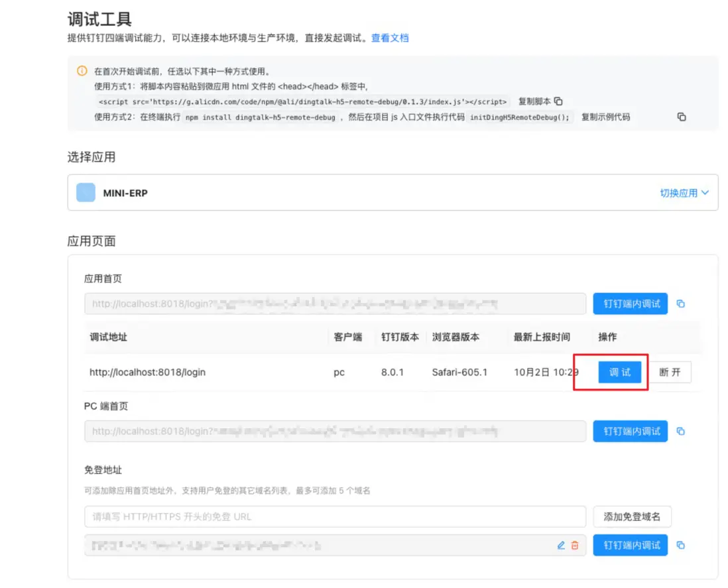Click the 浏览器版本 column header
Viewport: 728px width, 588px height.
[455, 337]
